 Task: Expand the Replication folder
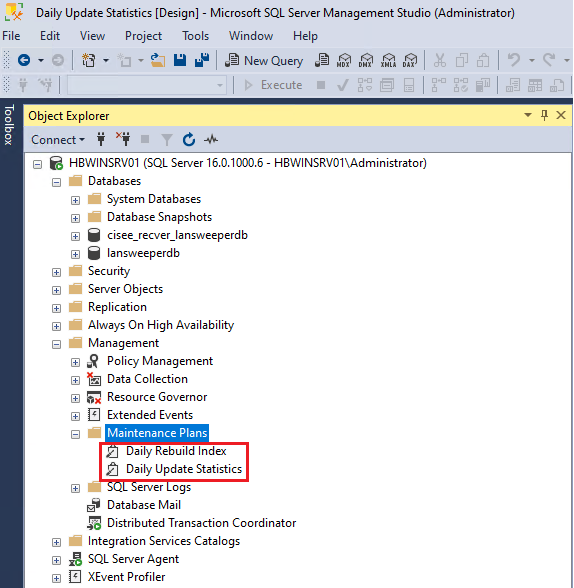tap(57, 308)
